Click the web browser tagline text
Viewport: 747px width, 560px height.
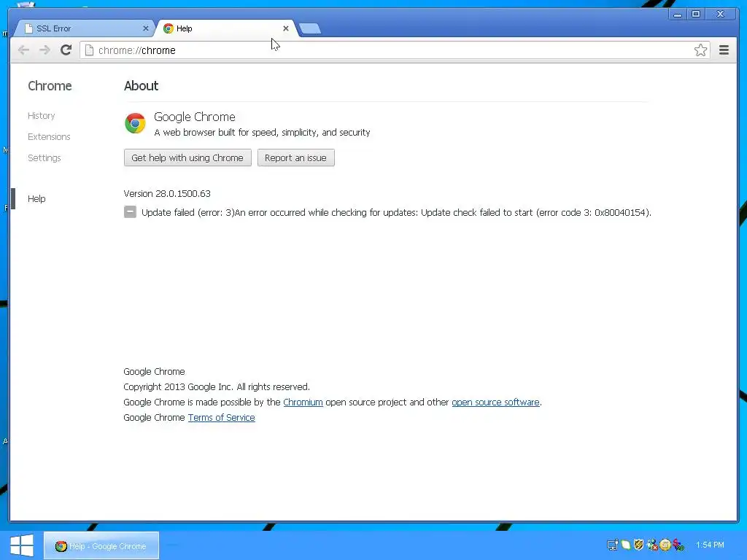[x=262, y=133]
